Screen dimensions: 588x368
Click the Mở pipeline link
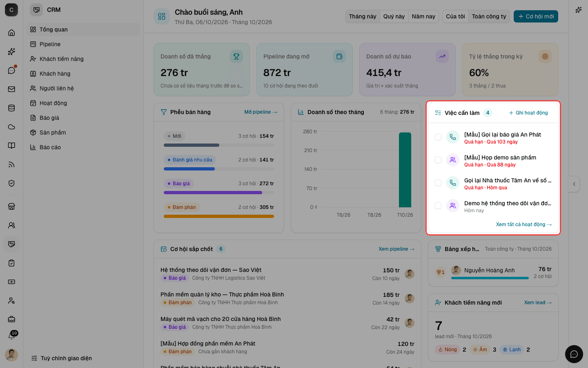261,112
